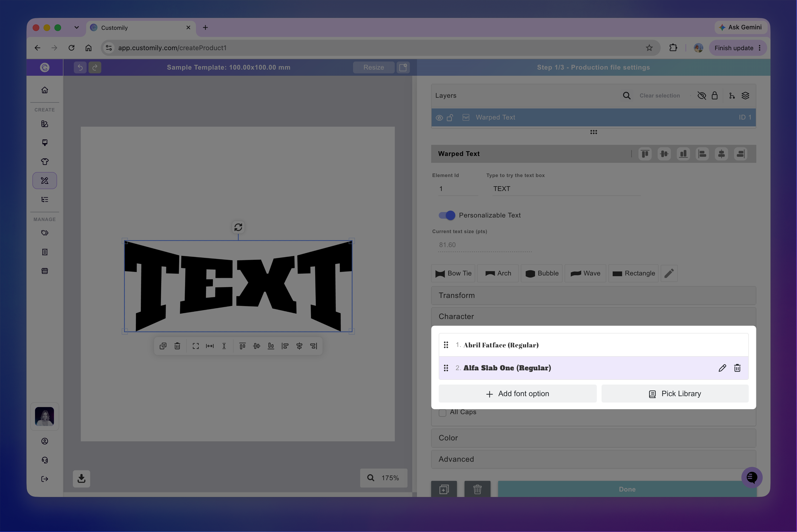Delete the Alfa Slab One font option
Viewport: 797px width, 532px height.
737,368
